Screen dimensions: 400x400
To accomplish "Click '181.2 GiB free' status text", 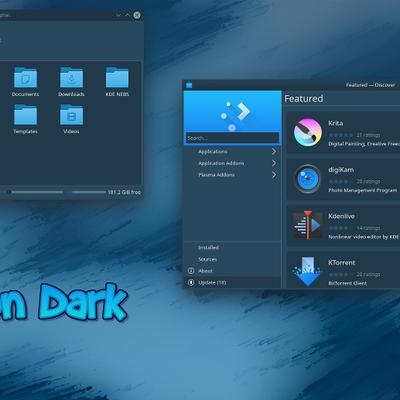I will coord(124,192).
